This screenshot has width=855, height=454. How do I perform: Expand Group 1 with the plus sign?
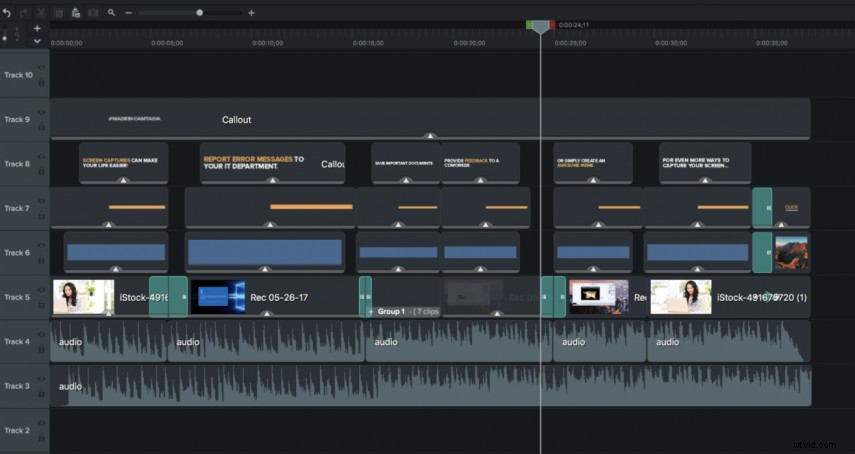(x=371, y=312)
